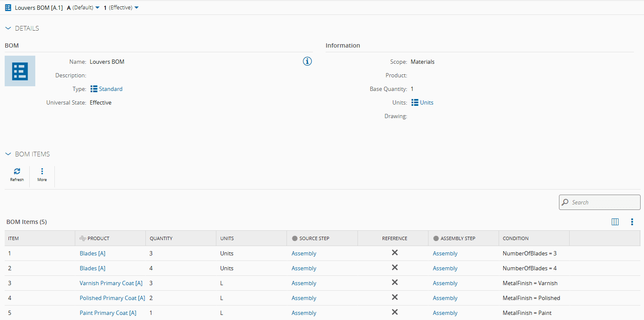Click the CONDITION column header
Screen dimensions: 644x320
coord(516,238)
